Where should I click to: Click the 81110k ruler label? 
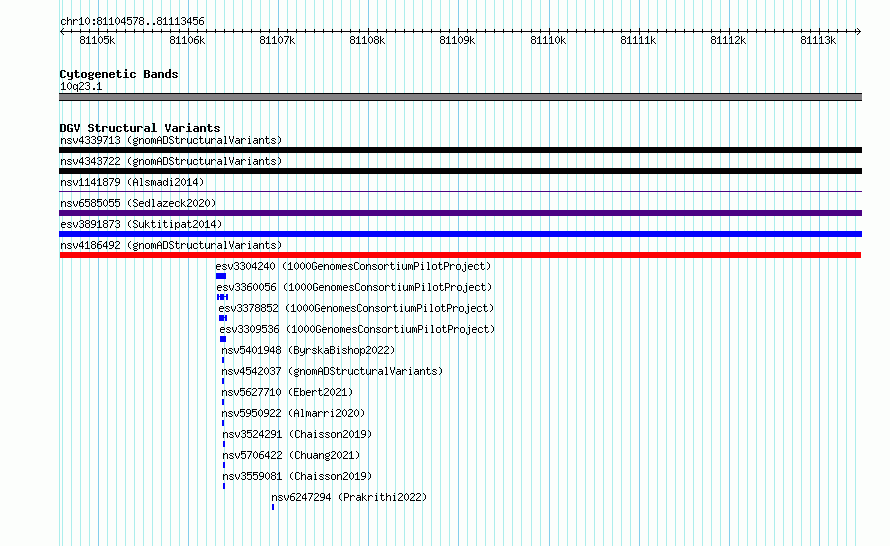click(x=548, y=40)
